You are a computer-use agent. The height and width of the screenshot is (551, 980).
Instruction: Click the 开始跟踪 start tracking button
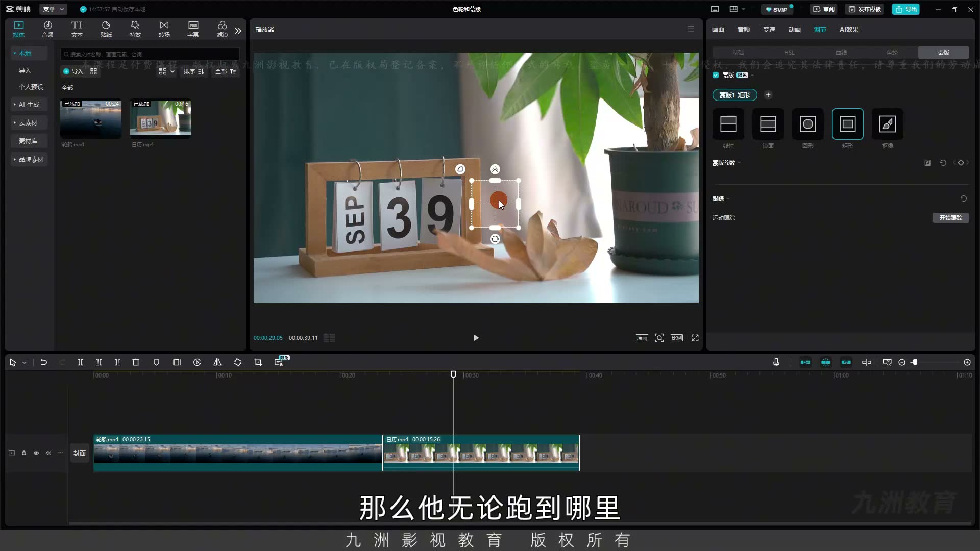point(951,218)
